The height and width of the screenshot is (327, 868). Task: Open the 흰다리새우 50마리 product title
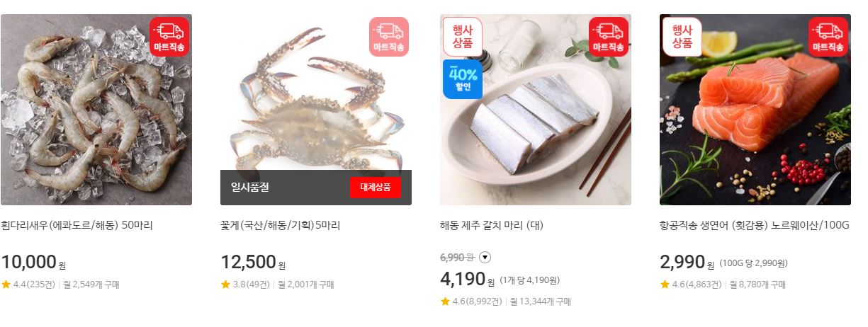coord(77,226)
